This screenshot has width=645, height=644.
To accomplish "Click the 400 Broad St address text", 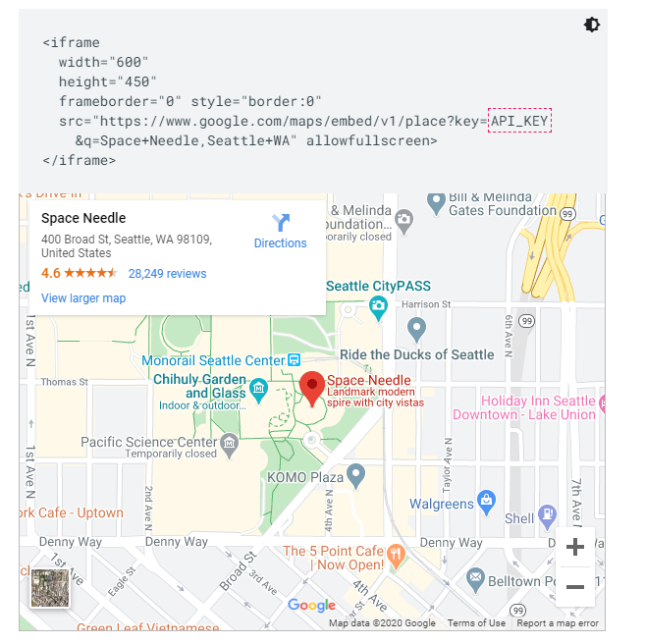I will pos(127,245).
